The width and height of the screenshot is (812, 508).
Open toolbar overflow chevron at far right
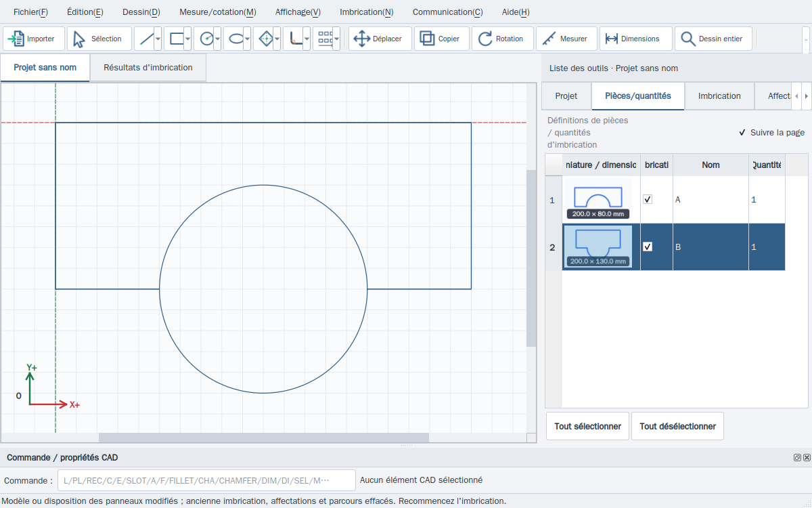click(x=806, y=39)
